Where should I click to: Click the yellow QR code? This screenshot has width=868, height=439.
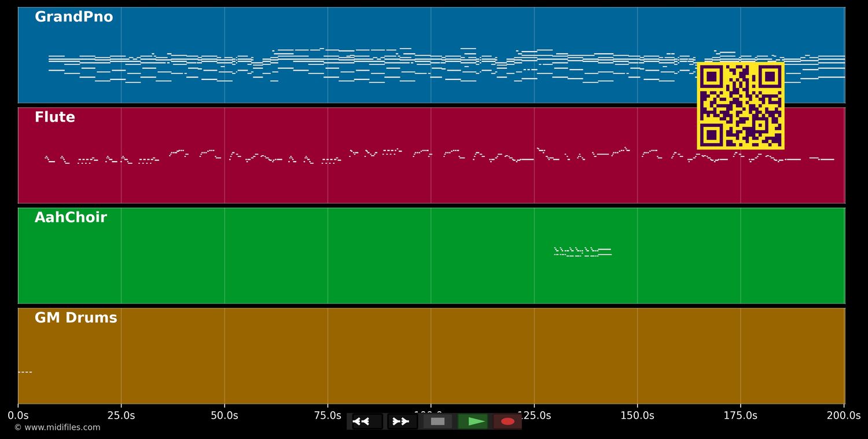741,106
